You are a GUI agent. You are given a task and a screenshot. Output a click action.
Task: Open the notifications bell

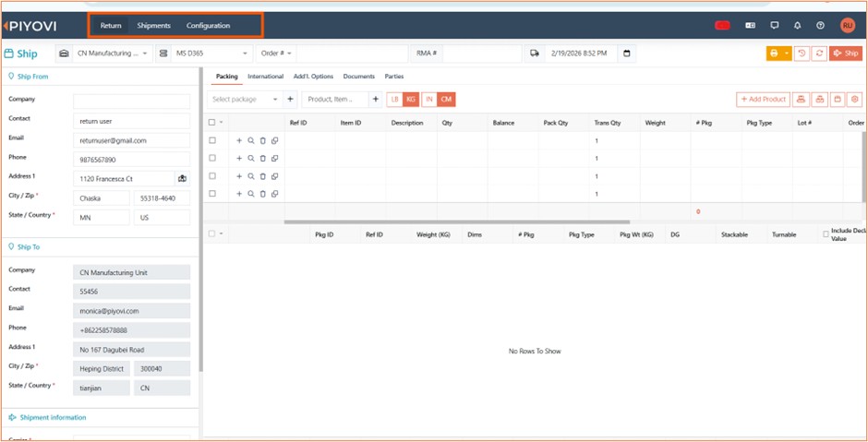tap(797, 26)
